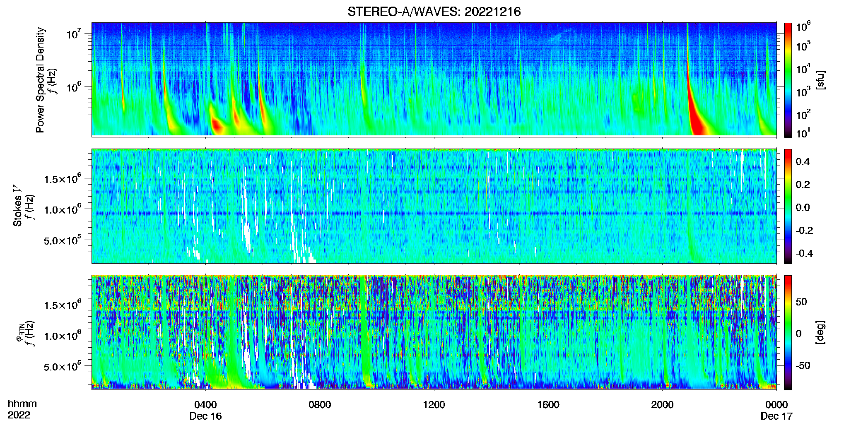Click the 10^7 frequency tick label
The width and height of the screenshot is (868, 447).
click(74, 34)
